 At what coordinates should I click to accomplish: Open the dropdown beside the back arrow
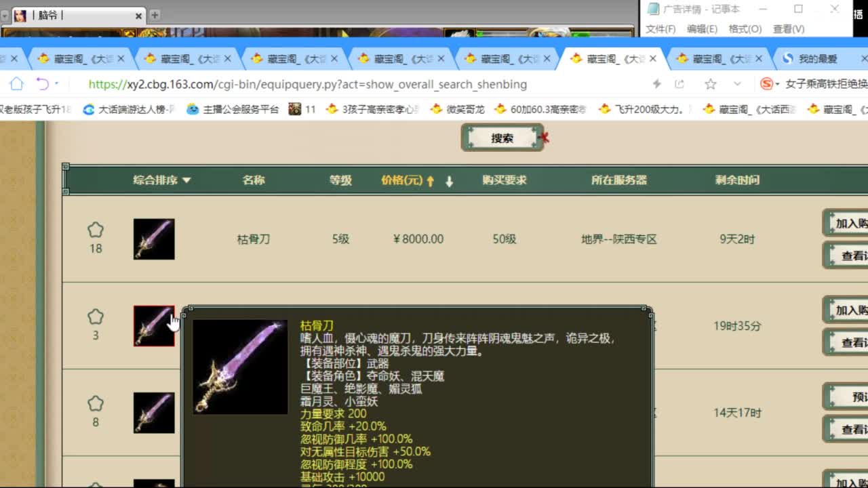[56, 84]
